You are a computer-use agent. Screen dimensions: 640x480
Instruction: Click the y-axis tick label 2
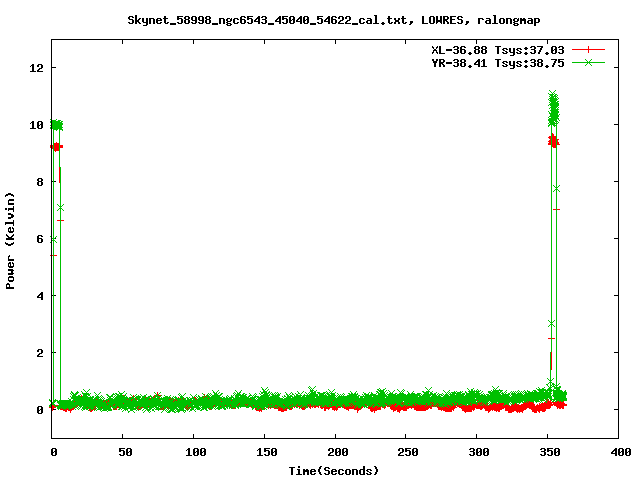coord(40,353)
